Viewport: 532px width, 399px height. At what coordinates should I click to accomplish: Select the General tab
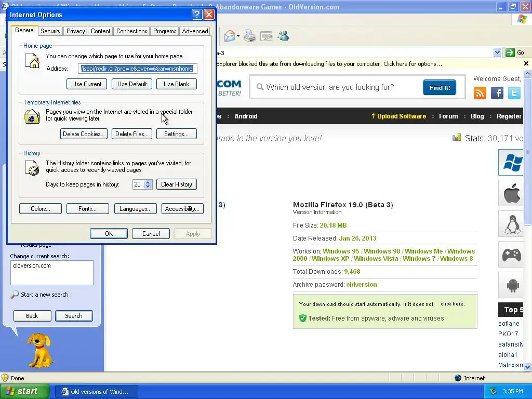pos(25,30)
